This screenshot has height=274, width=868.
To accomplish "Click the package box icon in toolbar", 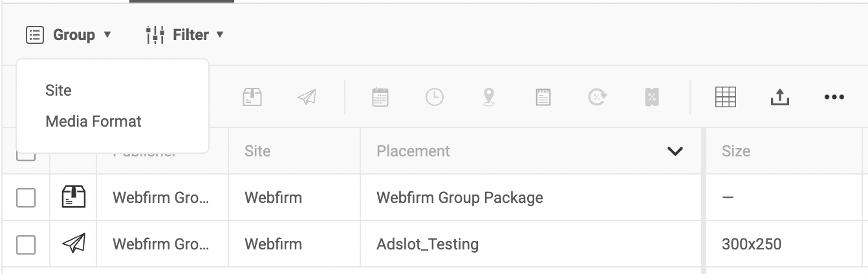I will point(252,97).
